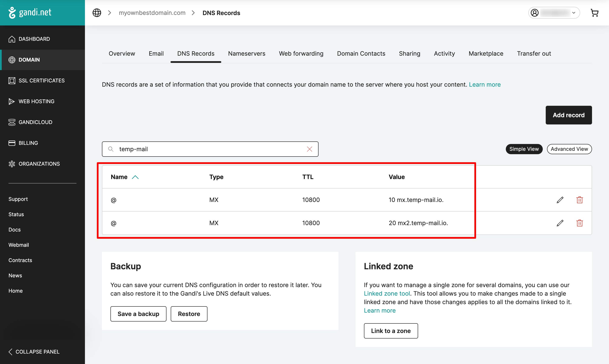Screen dimensions: 609x364
Task: Edit the mx2.temp-mail.io record with pencil icon
Action: tap(560, 223)
